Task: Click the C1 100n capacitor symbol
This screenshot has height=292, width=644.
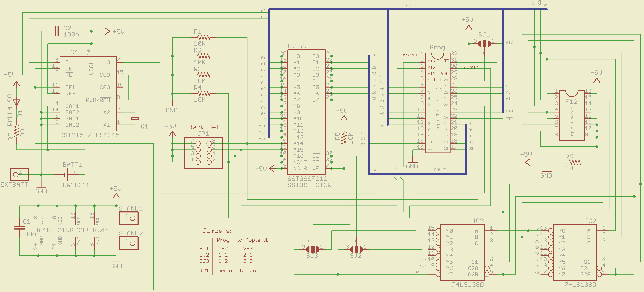Action: pos(19,227)
